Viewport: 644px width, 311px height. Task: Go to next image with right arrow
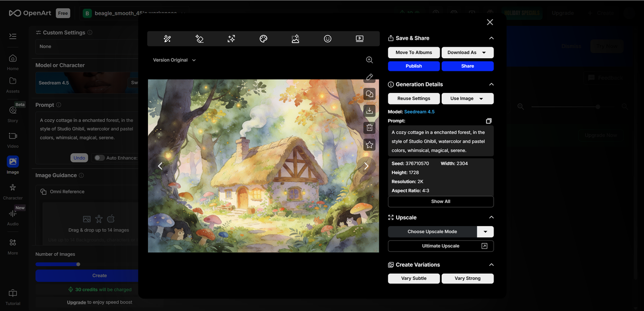(366, 166)
